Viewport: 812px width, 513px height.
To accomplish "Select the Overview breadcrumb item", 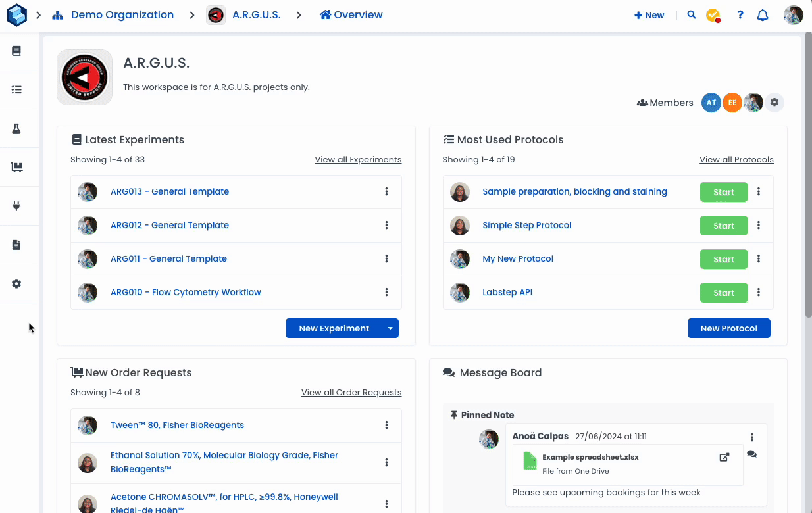I will [351, 14].
